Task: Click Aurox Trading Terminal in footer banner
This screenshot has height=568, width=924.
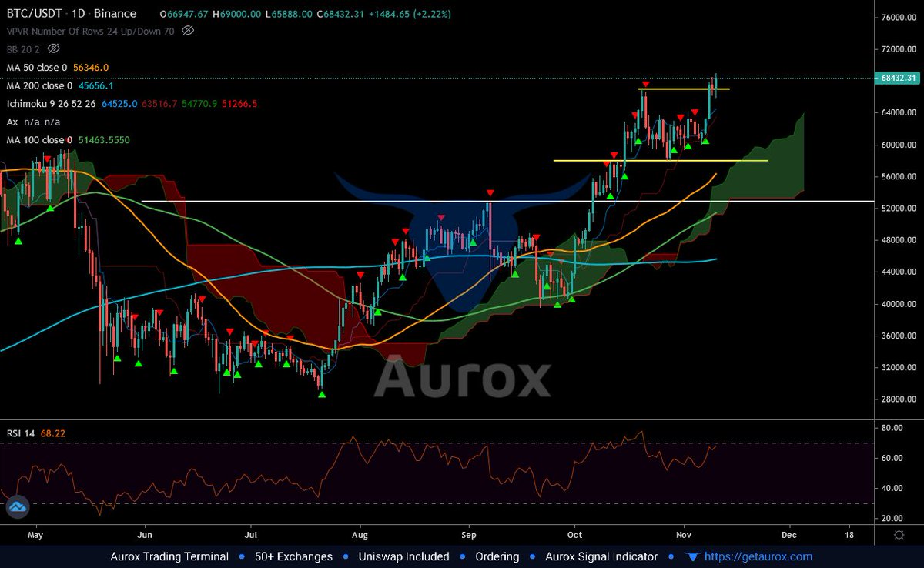Action: (x=169, y=556)
